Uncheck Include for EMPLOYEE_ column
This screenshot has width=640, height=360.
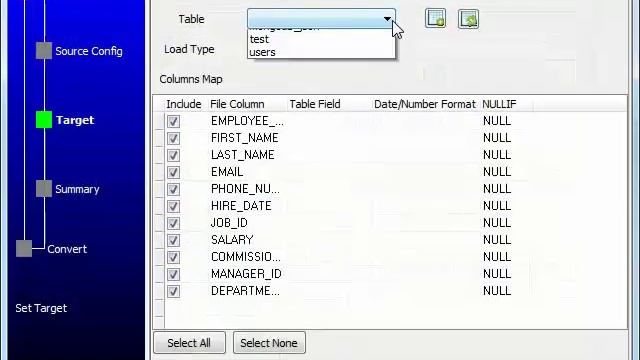173,121
